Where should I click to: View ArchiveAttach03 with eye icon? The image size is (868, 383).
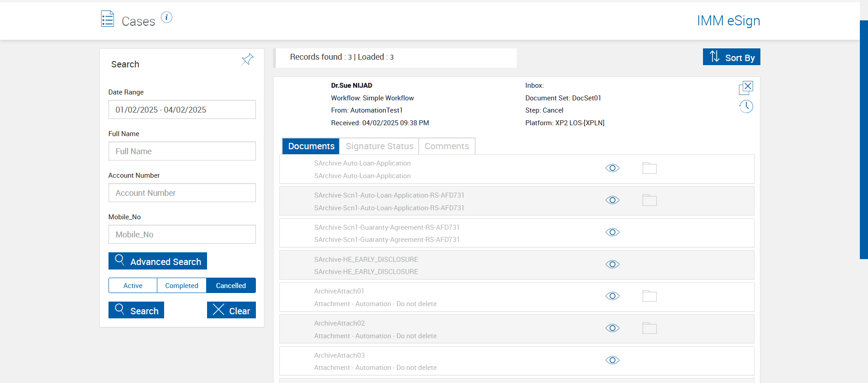coord(613,360)
